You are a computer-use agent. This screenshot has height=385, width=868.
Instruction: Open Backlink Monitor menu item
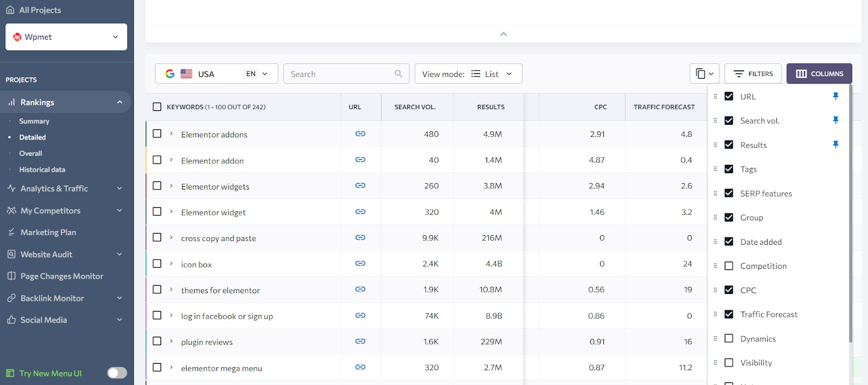pyautogui.click(x=52, y=298)
